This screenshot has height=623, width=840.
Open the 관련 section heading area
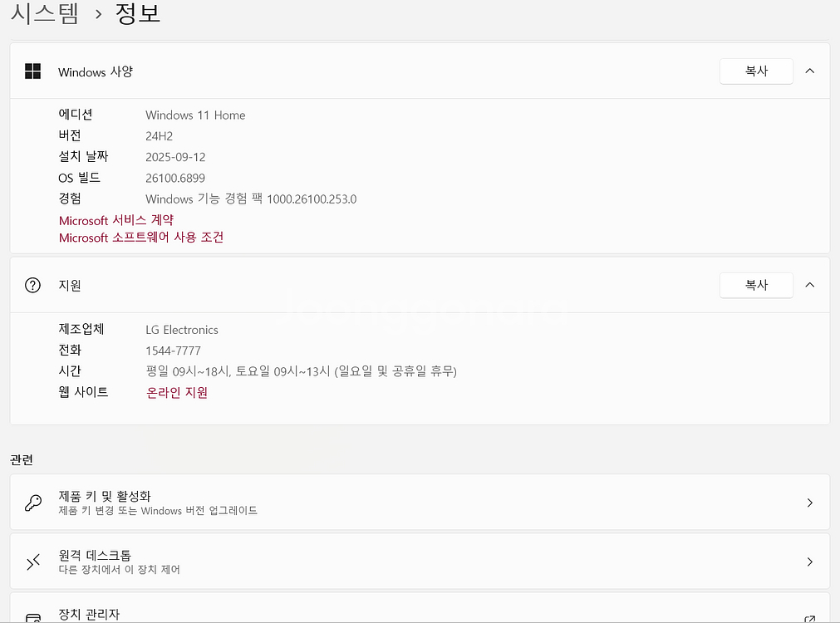click(x=22, y=459)
